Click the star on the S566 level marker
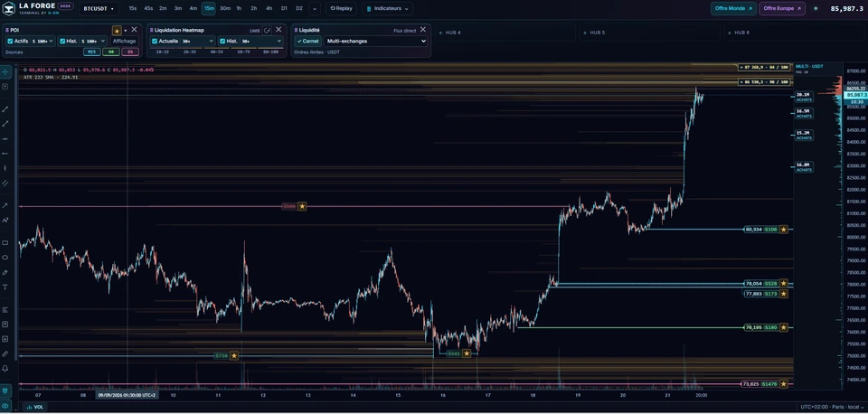Screen dimensions: 868x414 coord(302,206)
